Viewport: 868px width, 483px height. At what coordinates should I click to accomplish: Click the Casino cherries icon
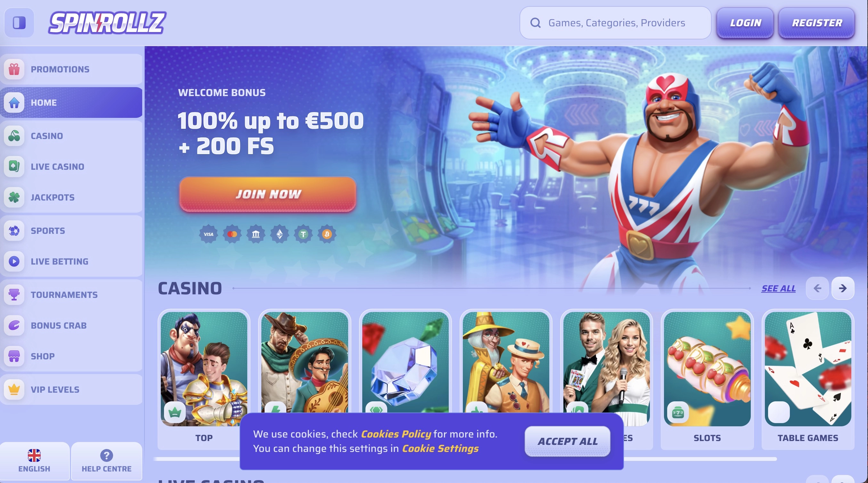point(14,136)
